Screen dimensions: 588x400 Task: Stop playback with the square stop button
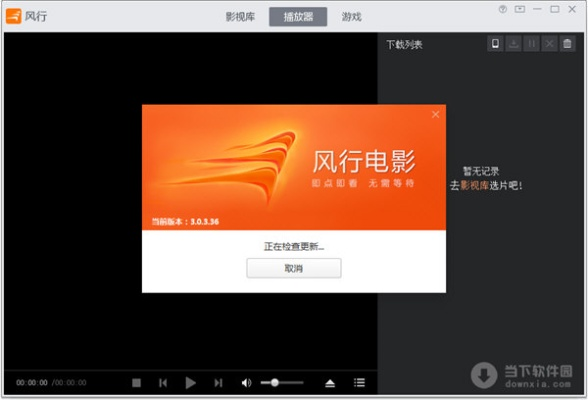(x=136, y=383)
